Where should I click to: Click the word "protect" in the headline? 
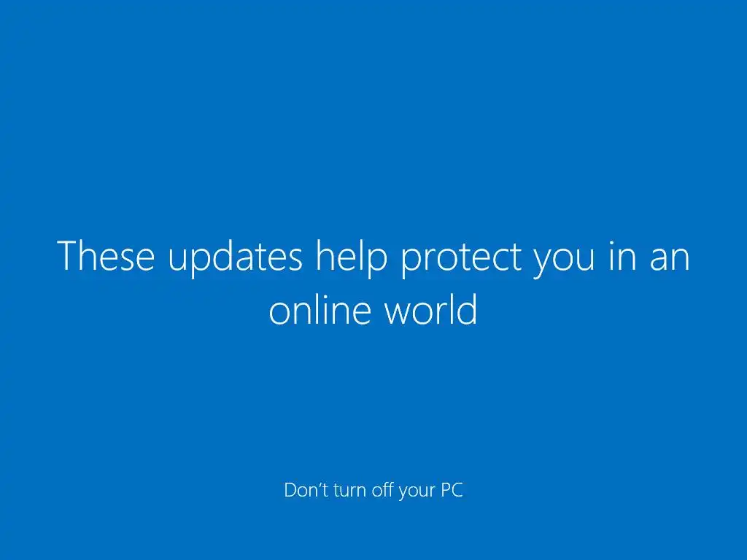click(x=461, y=259)
